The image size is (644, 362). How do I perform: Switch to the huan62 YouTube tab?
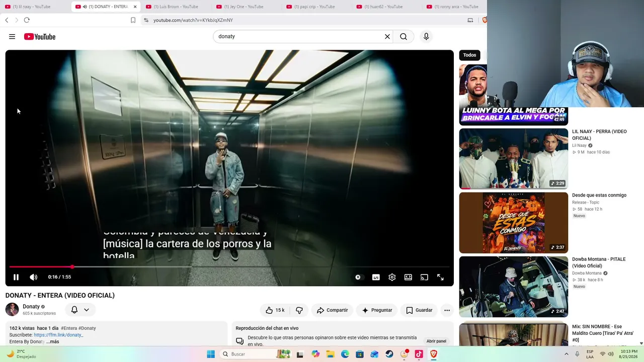[386, 7]
